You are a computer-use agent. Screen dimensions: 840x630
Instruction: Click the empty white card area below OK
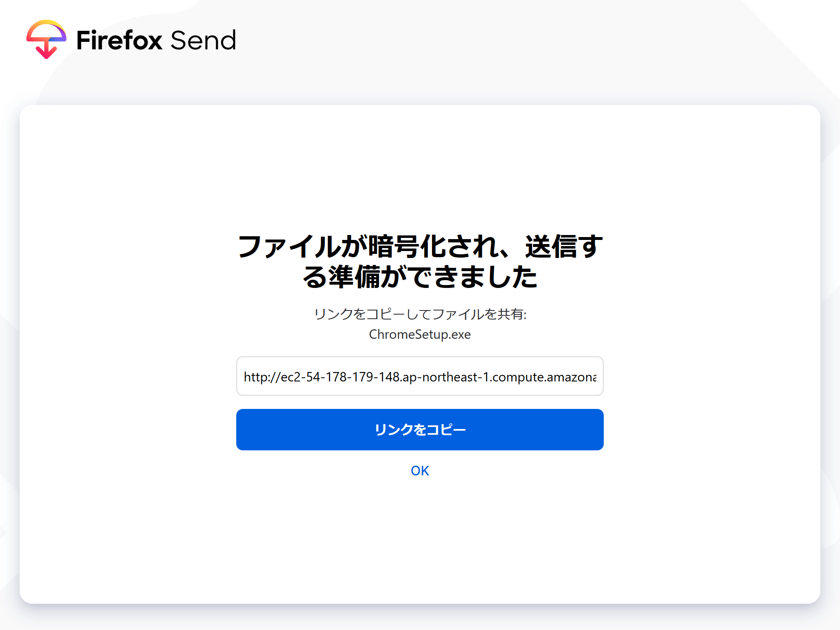pyautogui.click(x=420, y=541)
